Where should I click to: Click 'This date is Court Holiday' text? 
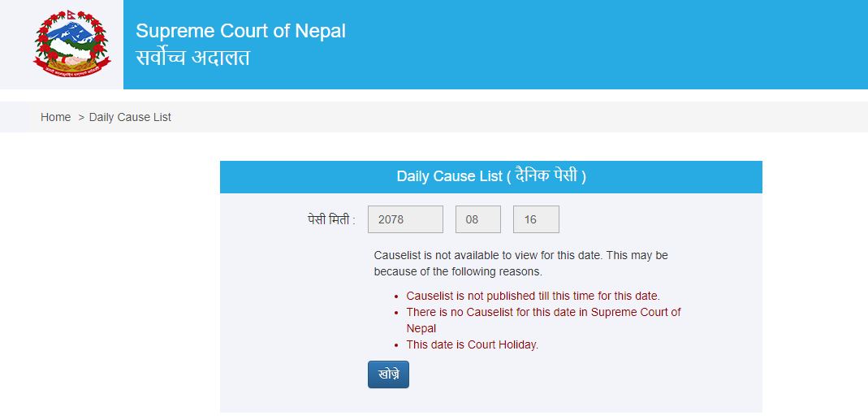pyautogui.click(x=472, y=344)
